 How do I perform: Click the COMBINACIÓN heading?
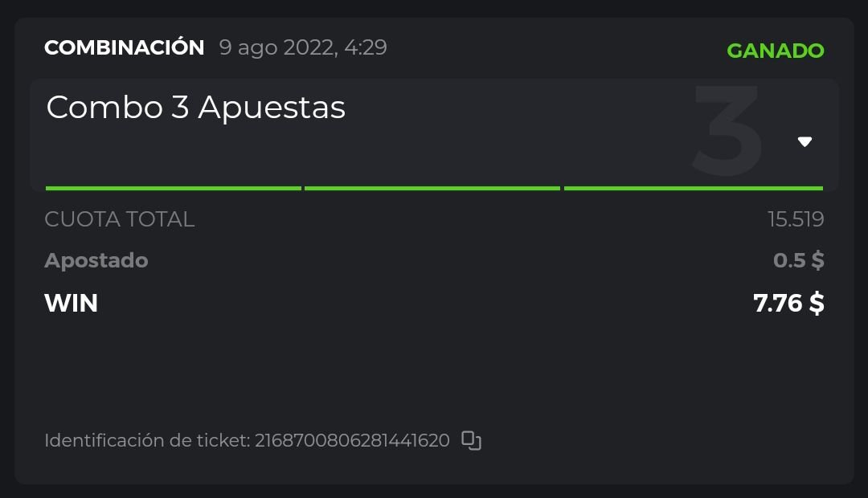point(124,47)
